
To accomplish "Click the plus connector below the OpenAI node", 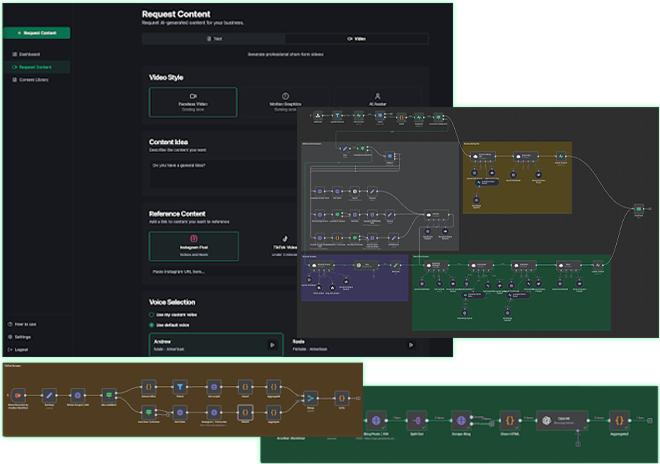I will [578, 444].
